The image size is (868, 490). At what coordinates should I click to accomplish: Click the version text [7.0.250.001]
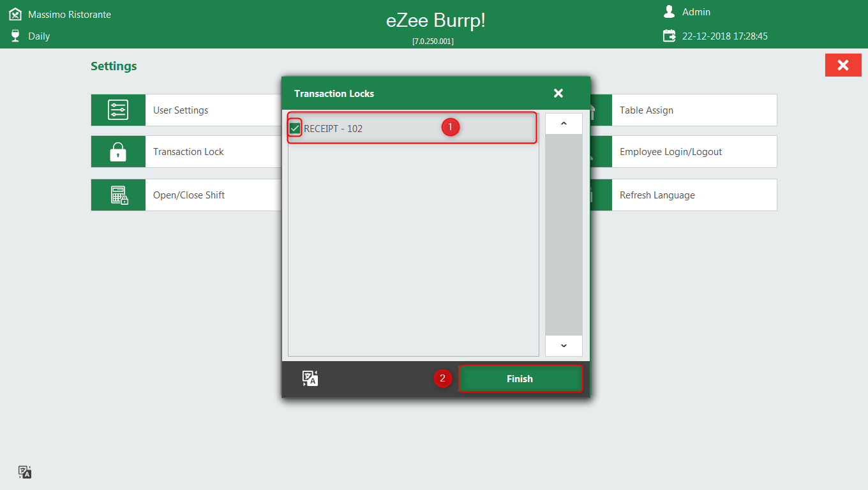pos(433,41)
